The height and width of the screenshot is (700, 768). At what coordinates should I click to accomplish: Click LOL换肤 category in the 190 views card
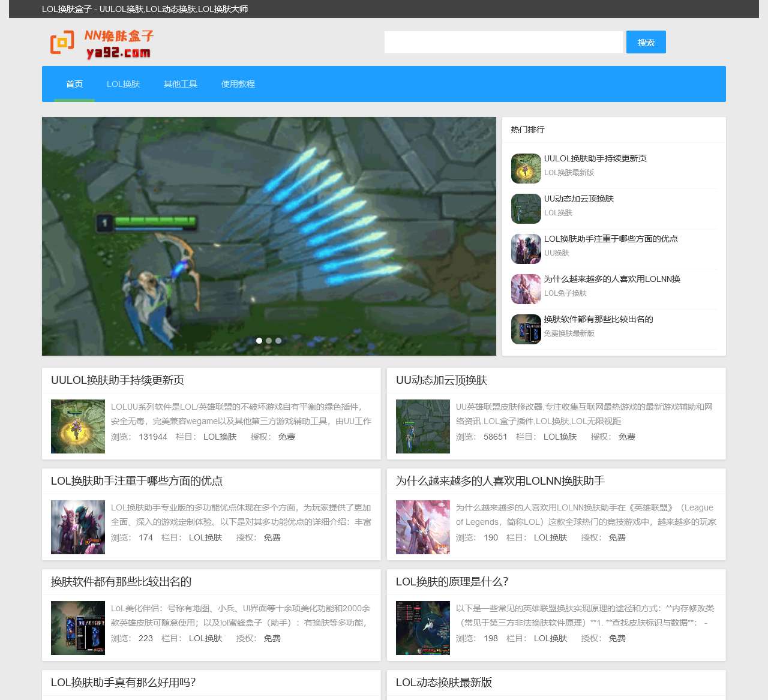[x=550, y=537]
